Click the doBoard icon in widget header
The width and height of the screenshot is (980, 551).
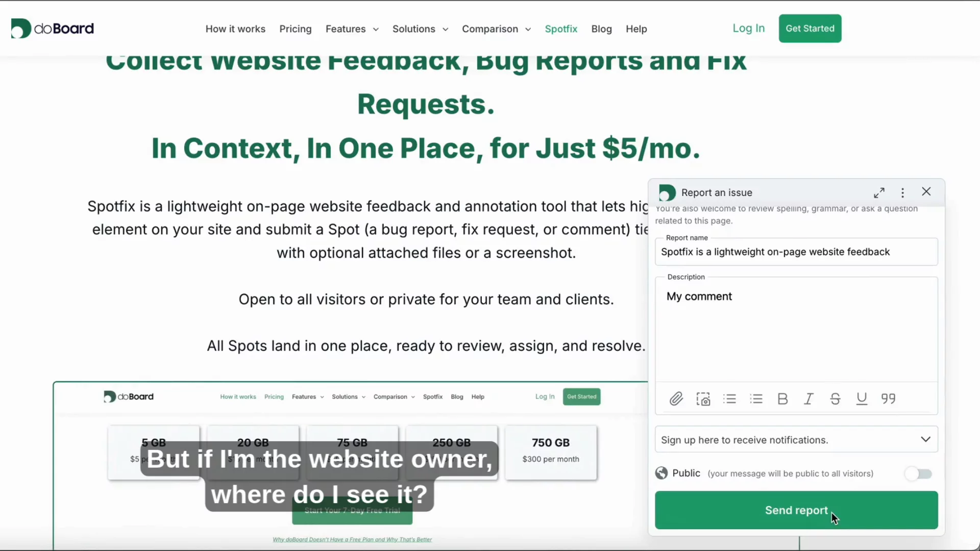[667, 193]
